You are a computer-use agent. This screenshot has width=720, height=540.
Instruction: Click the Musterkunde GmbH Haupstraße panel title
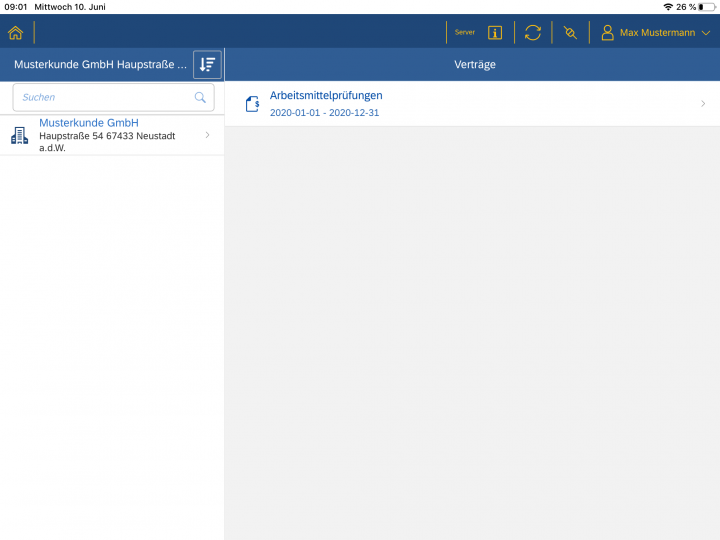click(x=100, y=64)
